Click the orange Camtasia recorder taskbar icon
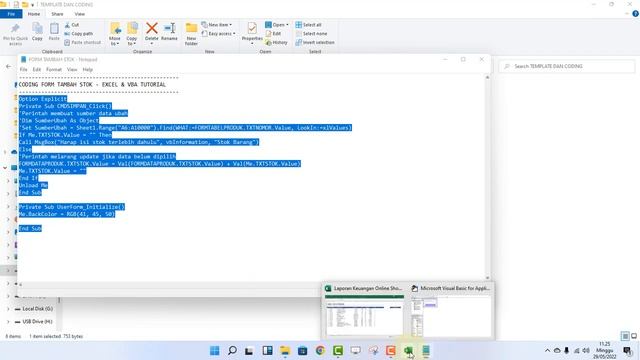This screenshot has width=640, height=360. [391, 351]
